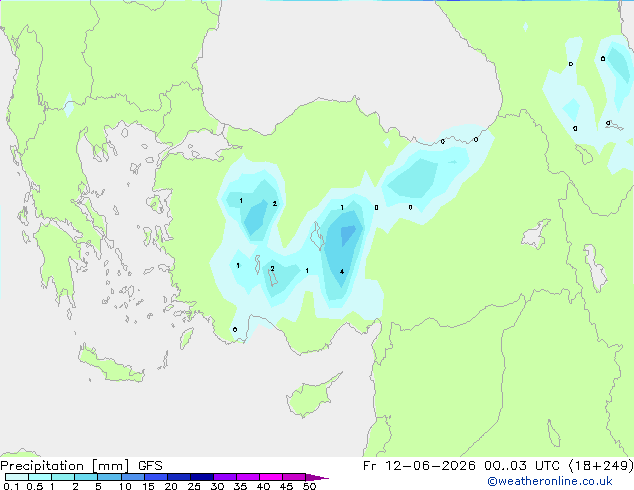Image resolution: width=634 pixels, height=490 pixels.
Task: Click the '20' legend scale label
Action: point(171,486)
